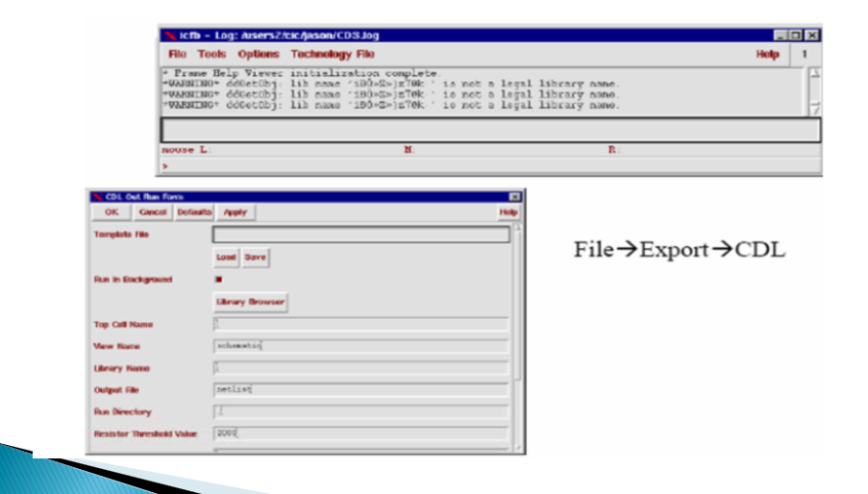Open the Options menu in icfb window

[x=259, y=54]
